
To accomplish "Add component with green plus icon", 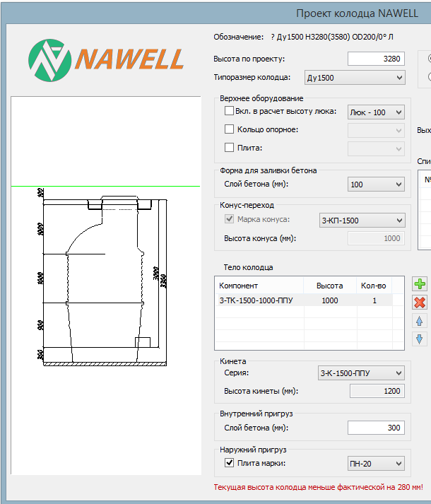I will tap(420, 284).
